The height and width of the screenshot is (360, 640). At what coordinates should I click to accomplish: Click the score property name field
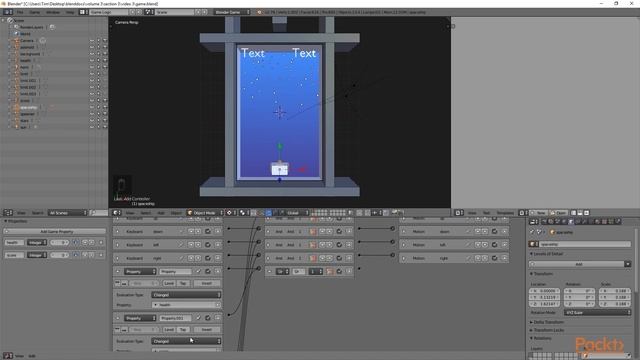[14, 255]
